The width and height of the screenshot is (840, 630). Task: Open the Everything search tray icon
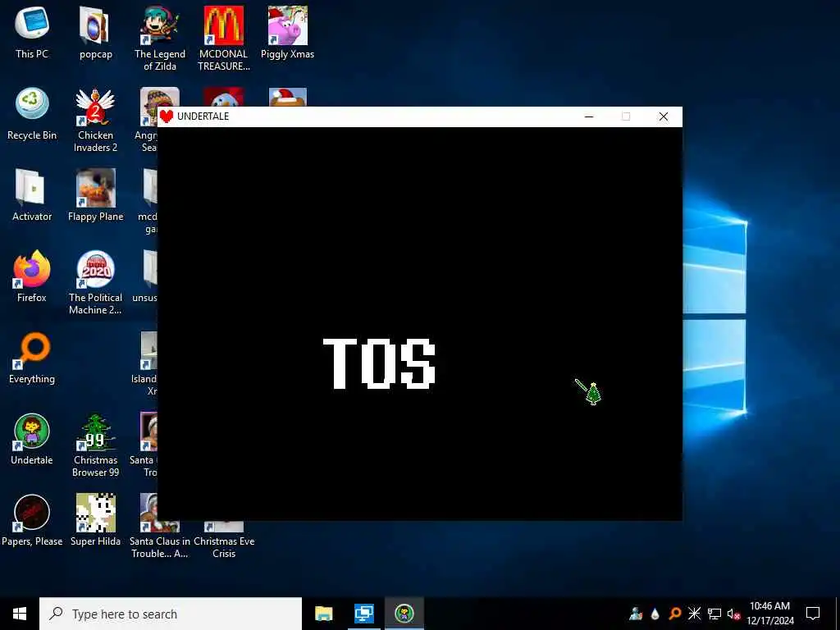[674, 614]
